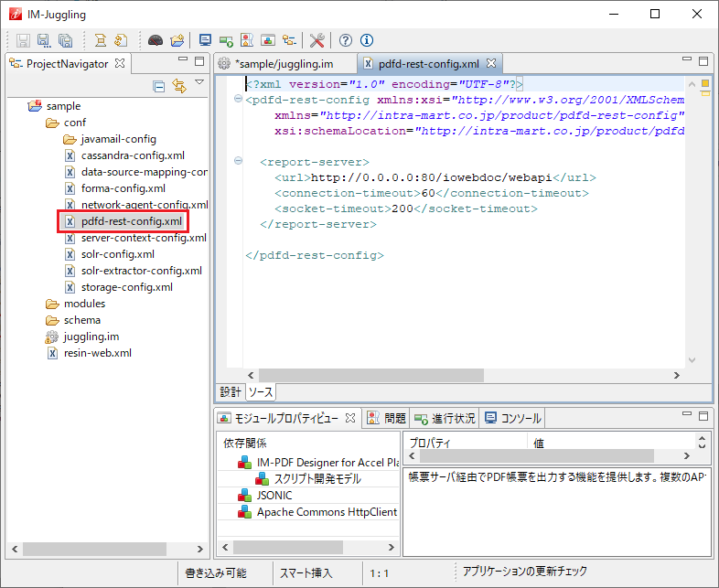719x588 pixels.
Task: Click ProjectNavigator horizontal scrollbar thumb
Action: point(94,549)
